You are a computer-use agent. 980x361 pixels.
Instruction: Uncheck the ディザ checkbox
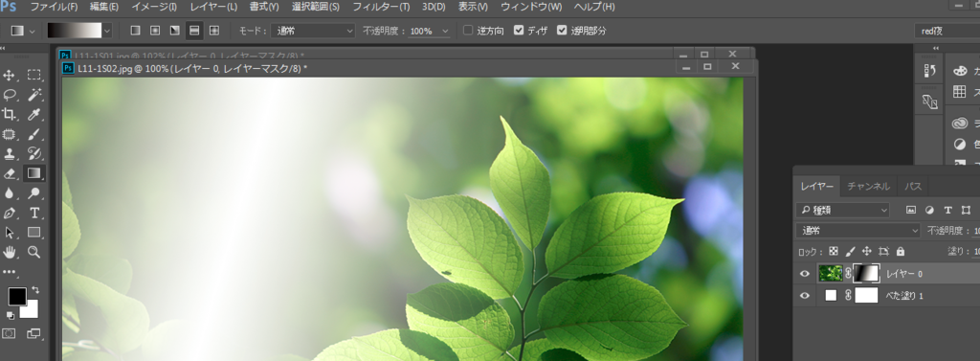[518, 30]
